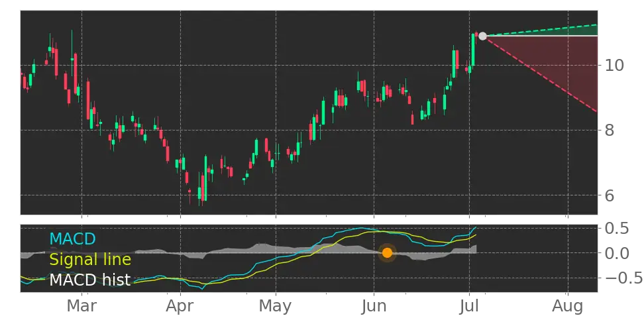This screenshot has height=322, width=644.
Task: Click the price axis value 8
Action: pos(610,131)
